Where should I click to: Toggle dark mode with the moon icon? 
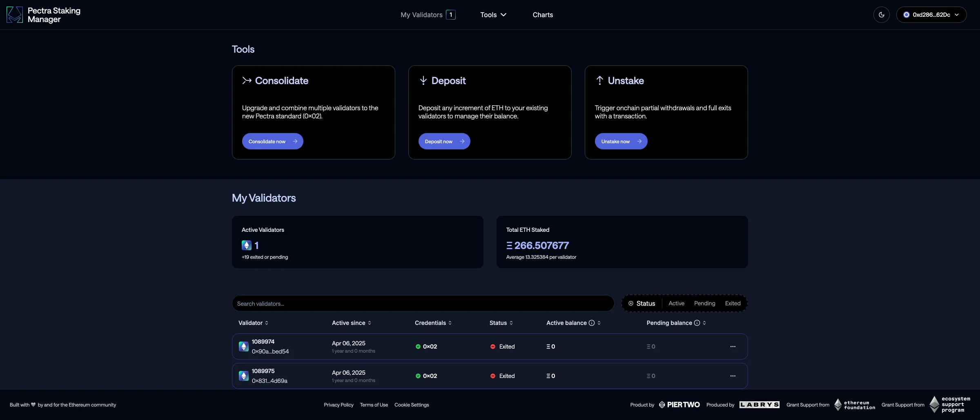pos(881,15)
